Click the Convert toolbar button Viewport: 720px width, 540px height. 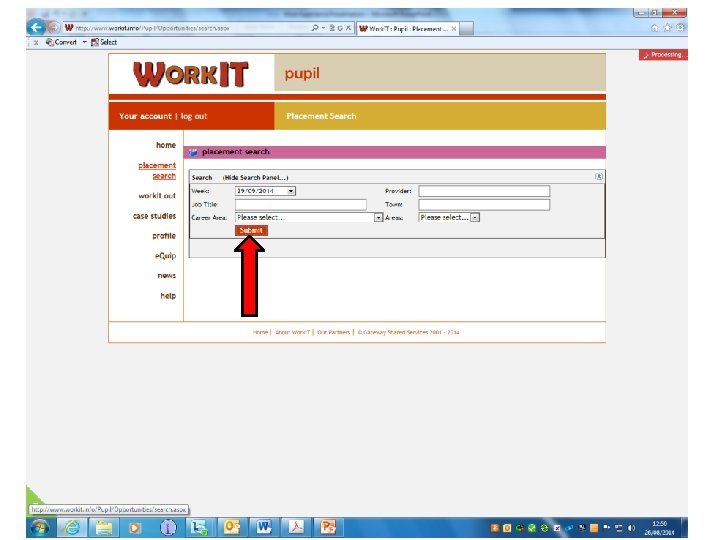click(x=61, y=42)
